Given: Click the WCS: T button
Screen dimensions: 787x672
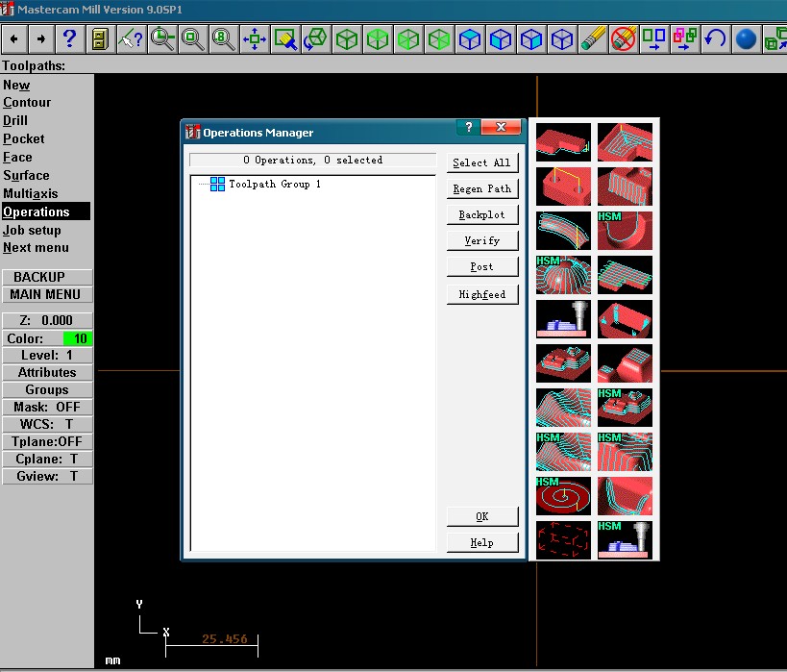Looking at the screenshot, I should coord(47,424).
